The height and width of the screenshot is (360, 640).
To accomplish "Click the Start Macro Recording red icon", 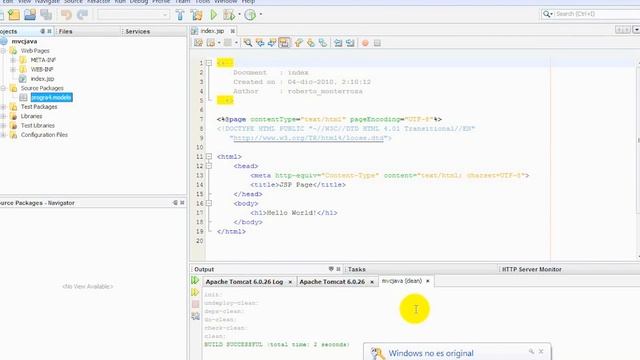I will (365, 43).
